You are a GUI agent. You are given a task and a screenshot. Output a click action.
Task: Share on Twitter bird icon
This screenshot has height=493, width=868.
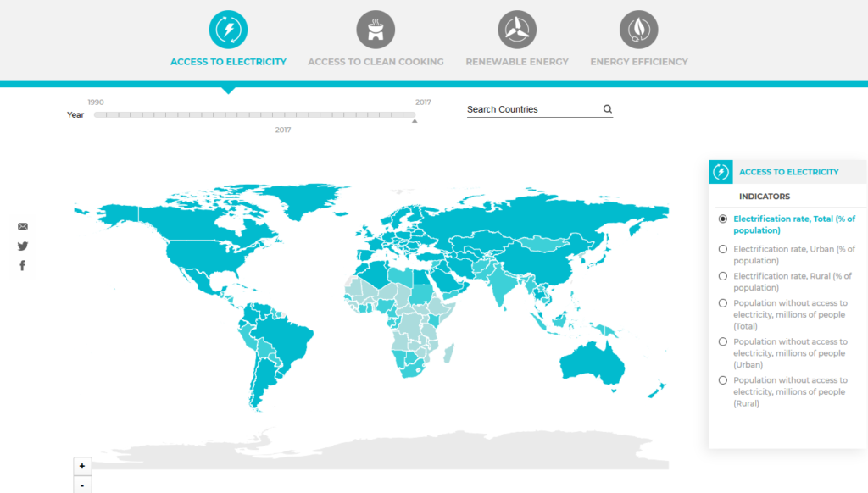tap(23, 246)
